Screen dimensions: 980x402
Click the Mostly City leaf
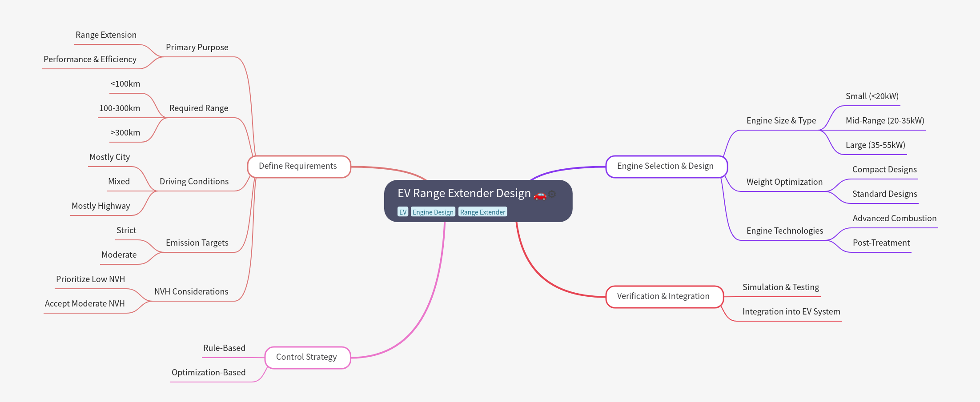tap(109, 157)
